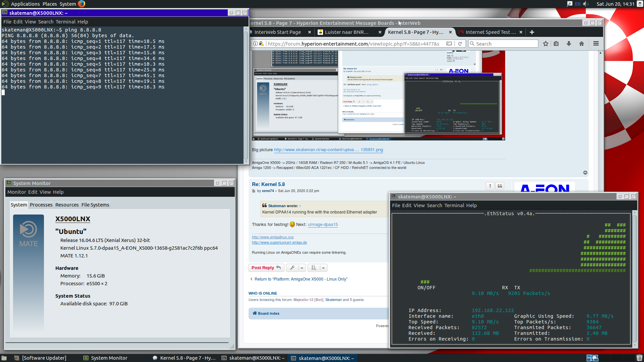Toggle reader view icon in the URL bar
The width and height of the screenshot is (644, 362).
pos(449,44)
